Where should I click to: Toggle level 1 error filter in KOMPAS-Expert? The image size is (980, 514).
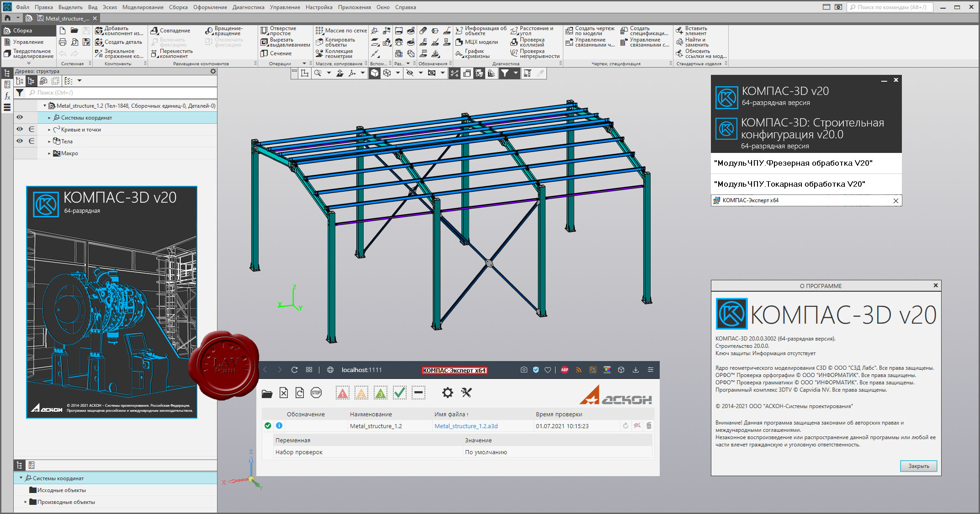pos(343,393)
